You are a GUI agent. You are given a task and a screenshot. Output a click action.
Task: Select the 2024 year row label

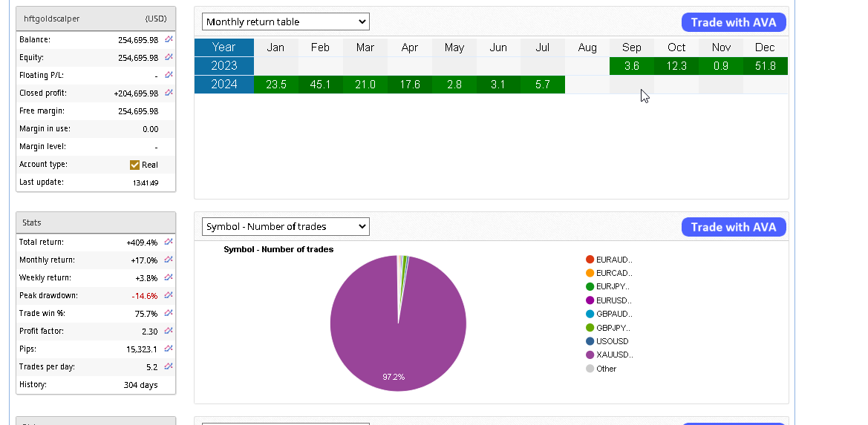[223, 85]
